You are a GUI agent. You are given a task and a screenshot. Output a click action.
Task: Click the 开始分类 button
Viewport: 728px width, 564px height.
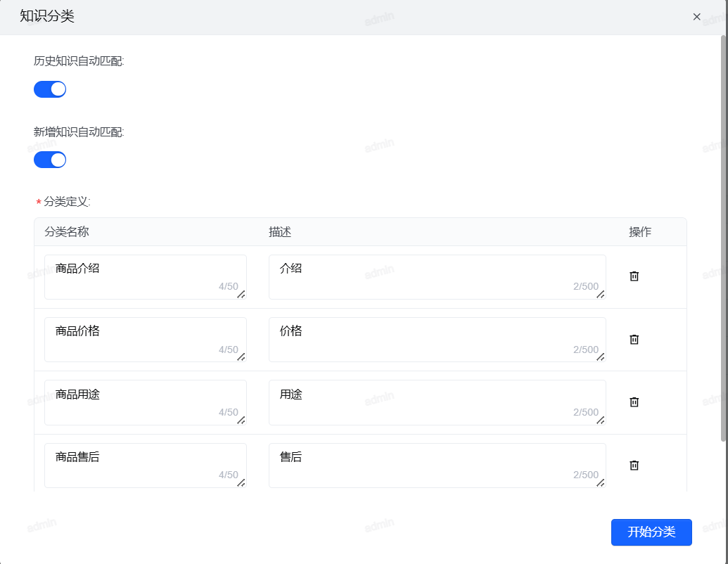tap(651, 532)
